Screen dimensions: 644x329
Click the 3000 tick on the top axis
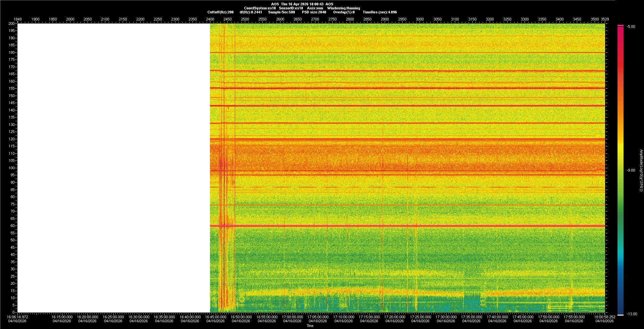[420, 19]
